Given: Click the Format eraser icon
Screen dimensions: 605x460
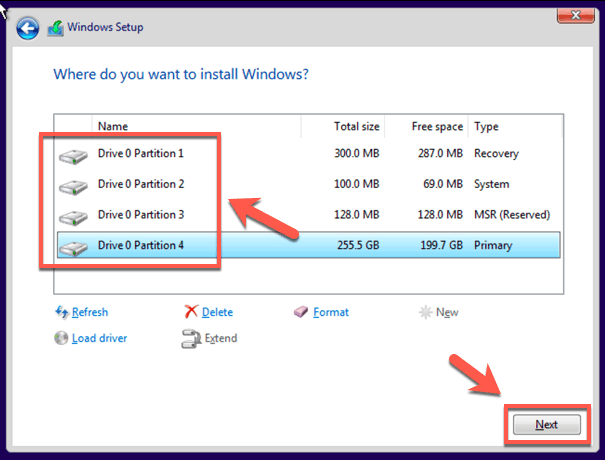Looking at the screenshot, I should click(301, 312).
